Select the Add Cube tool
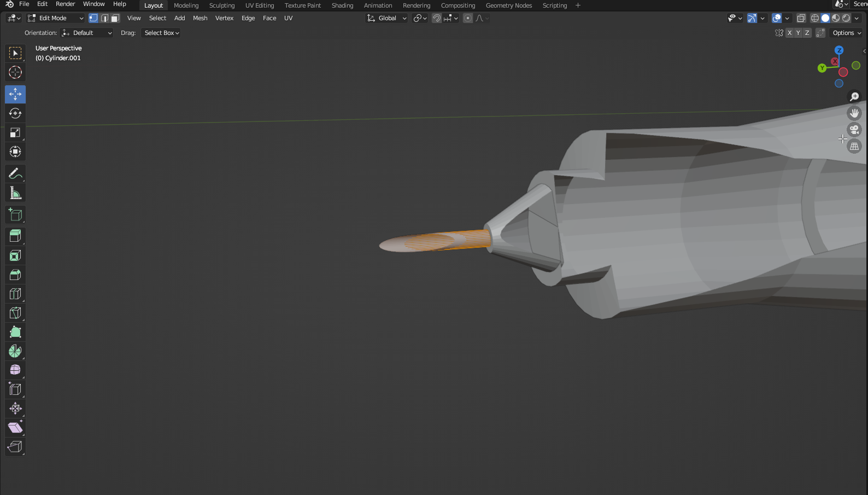 pyautogui.click(x=15, y=214)
